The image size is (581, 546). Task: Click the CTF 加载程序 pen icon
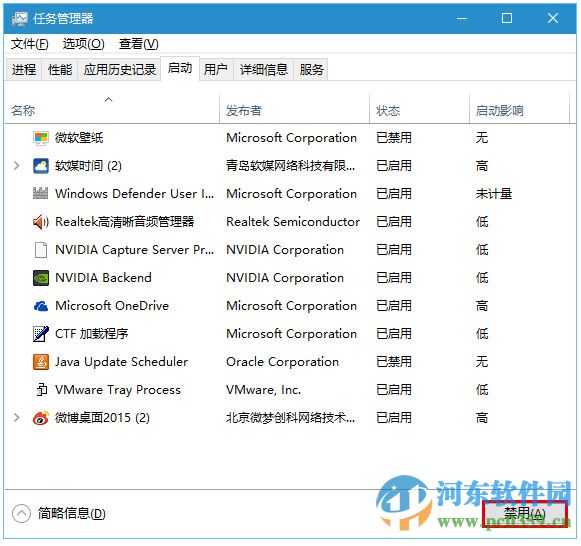(41, 334)
